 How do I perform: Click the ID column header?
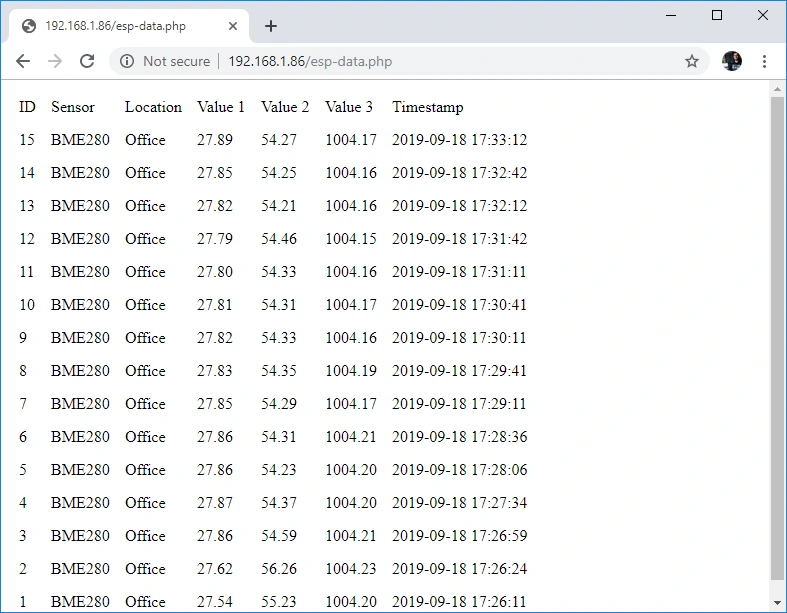click(x=27, y=107)
